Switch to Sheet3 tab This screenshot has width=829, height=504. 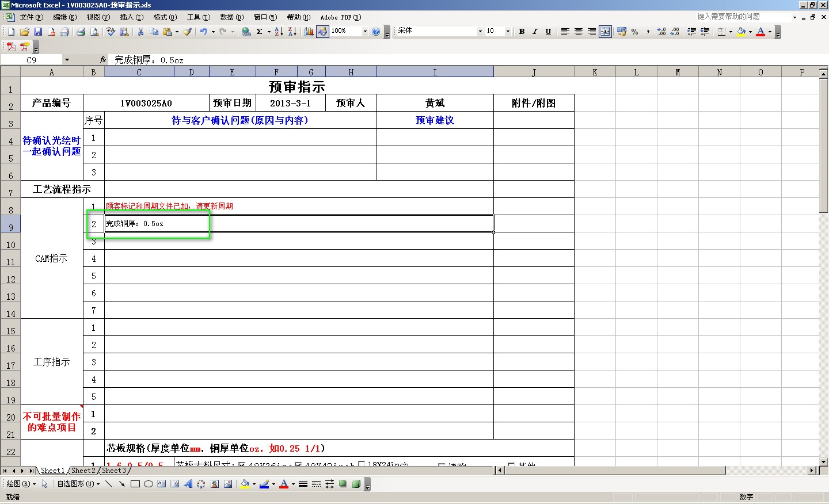pyautogui.click(x=114, y=471)
